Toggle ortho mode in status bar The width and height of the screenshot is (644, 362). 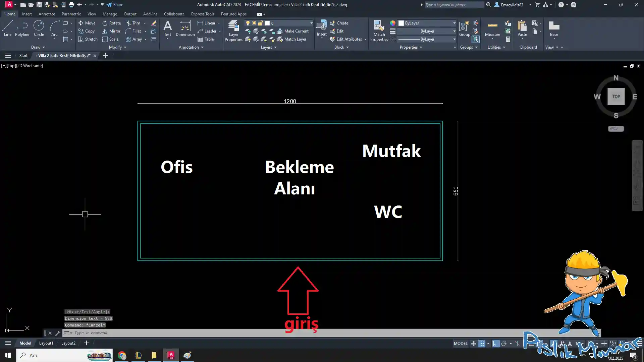[x=496, y=344]
